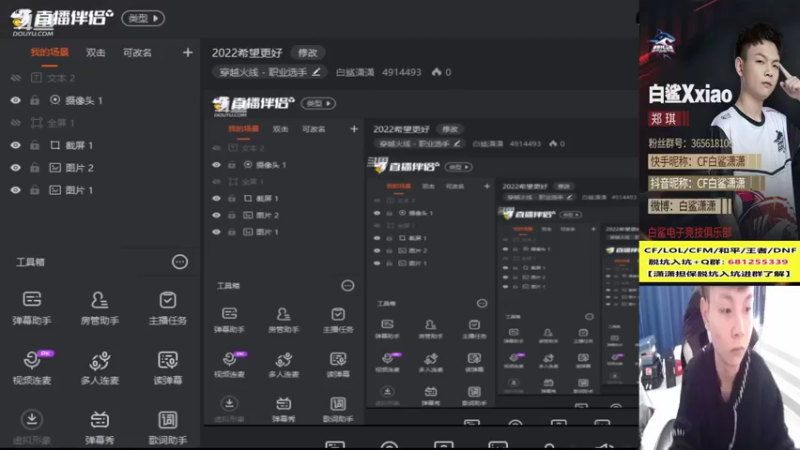Hide the 截屏 1 source

pyautogui.click(x=16, y=145)
